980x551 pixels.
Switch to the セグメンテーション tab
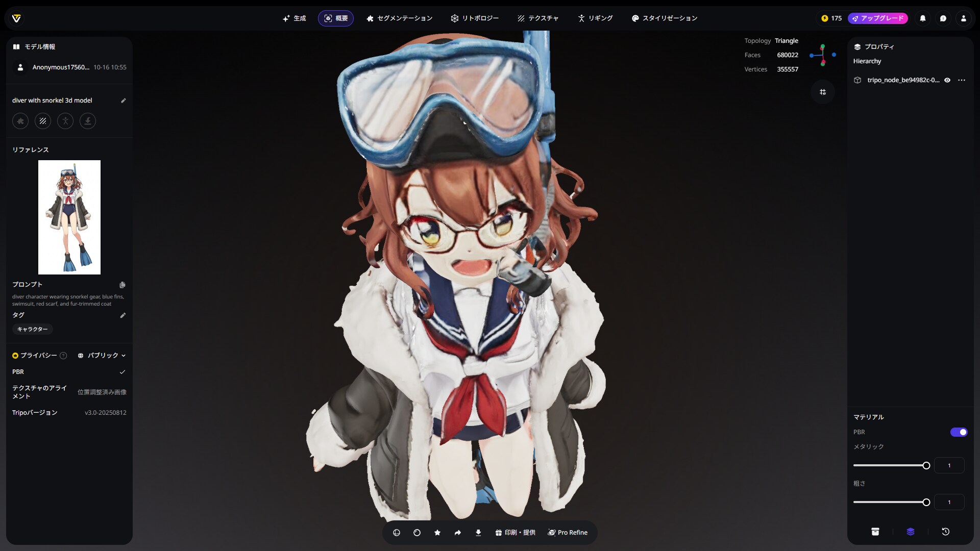point(399,18)
